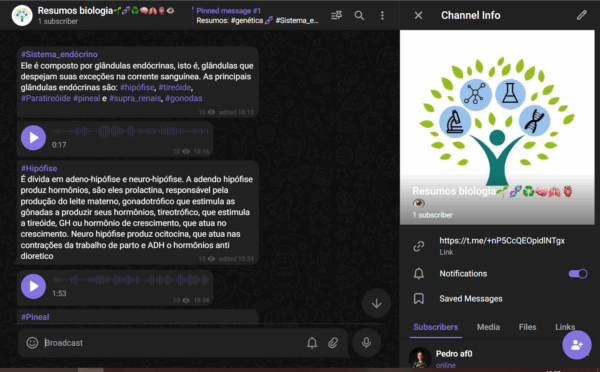The image size is (600, 372).
Task: Close the Channel Info panel
Action: (418, 15)
